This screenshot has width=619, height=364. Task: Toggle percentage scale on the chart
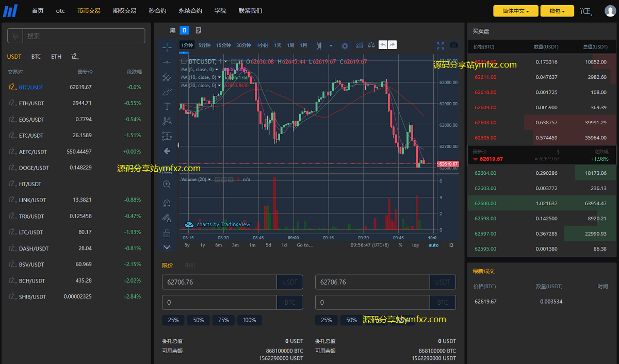pos(400,245)
